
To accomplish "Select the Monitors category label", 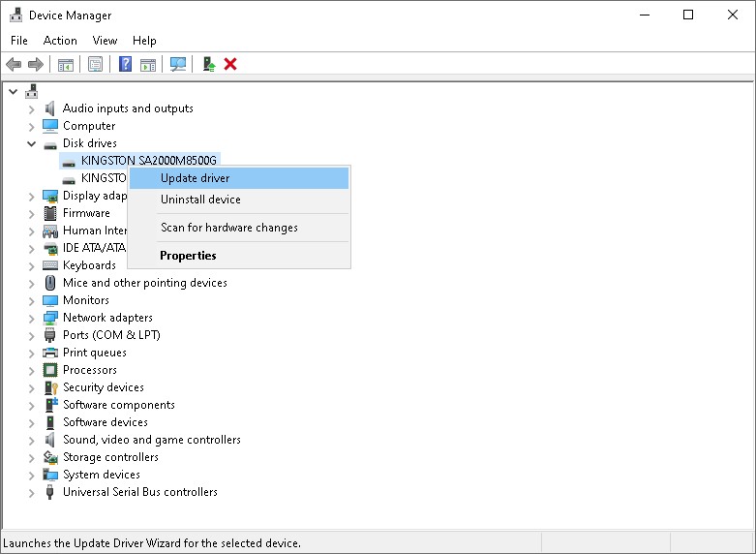I will tap(86, 300).
